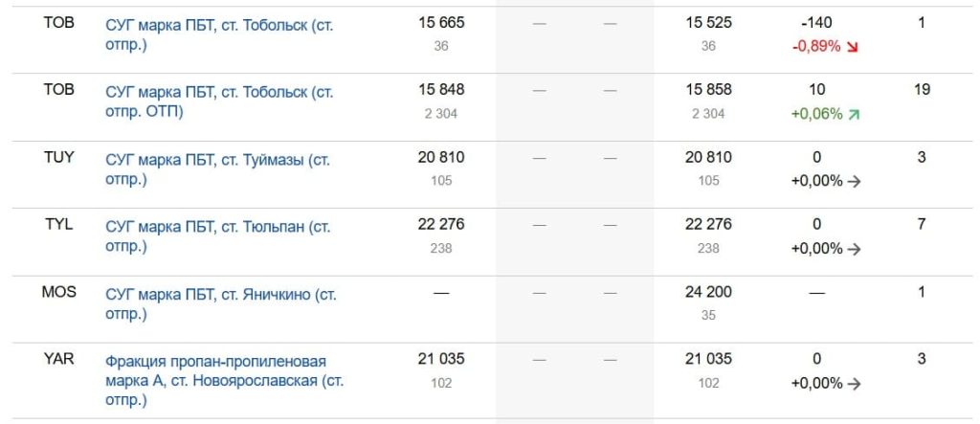Screen dimensions: 980x424
Task: Click the red down arrow beside -0,89%
Action: point(853,46)
